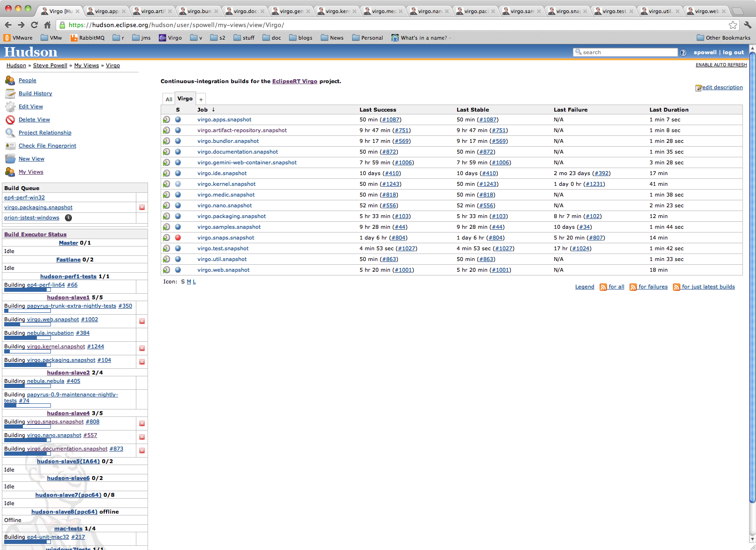Click the RSS feed icon for failures
This screenshot has height=550, width=756.
click(633, 287)
